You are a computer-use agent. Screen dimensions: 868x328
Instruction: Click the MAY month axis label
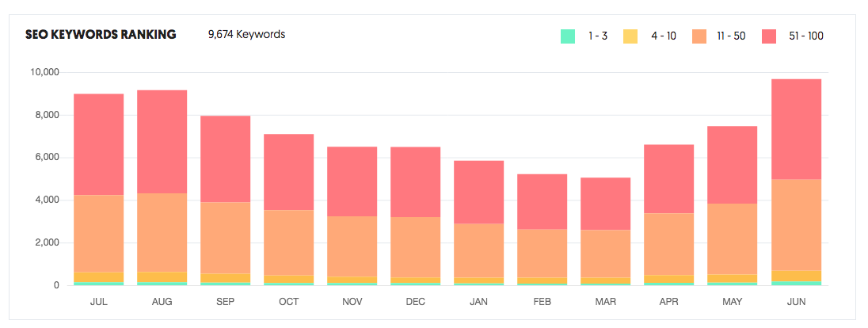[733, 302]
